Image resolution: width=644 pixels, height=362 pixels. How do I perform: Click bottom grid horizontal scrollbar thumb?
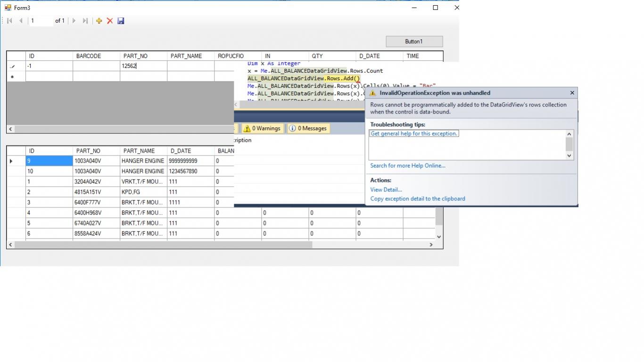tap(164, 245)
